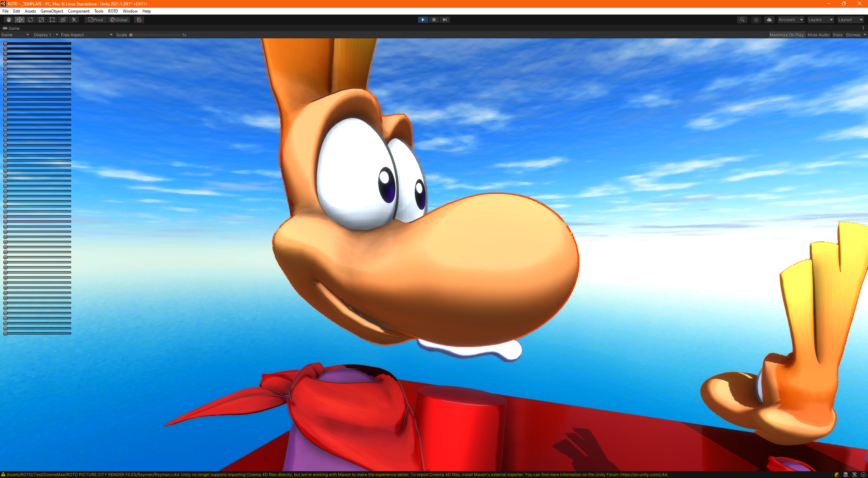Pause play mode with Pause button
868x478 pixels.
click(x=434, y=20)
